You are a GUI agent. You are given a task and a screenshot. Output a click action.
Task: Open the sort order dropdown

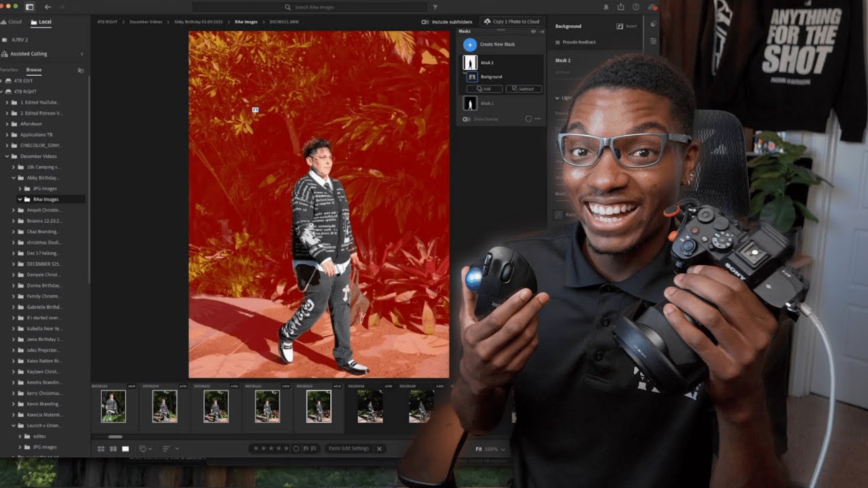170,449
